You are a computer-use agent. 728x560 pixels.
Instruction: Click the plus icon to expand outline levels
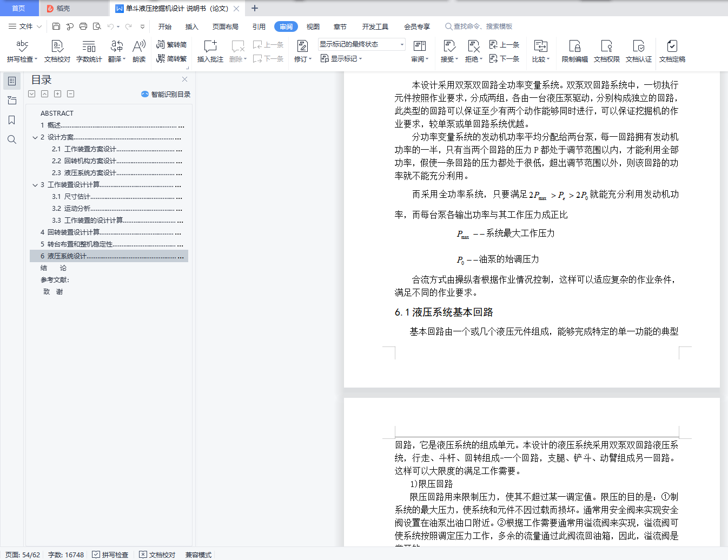pos(57,94)
